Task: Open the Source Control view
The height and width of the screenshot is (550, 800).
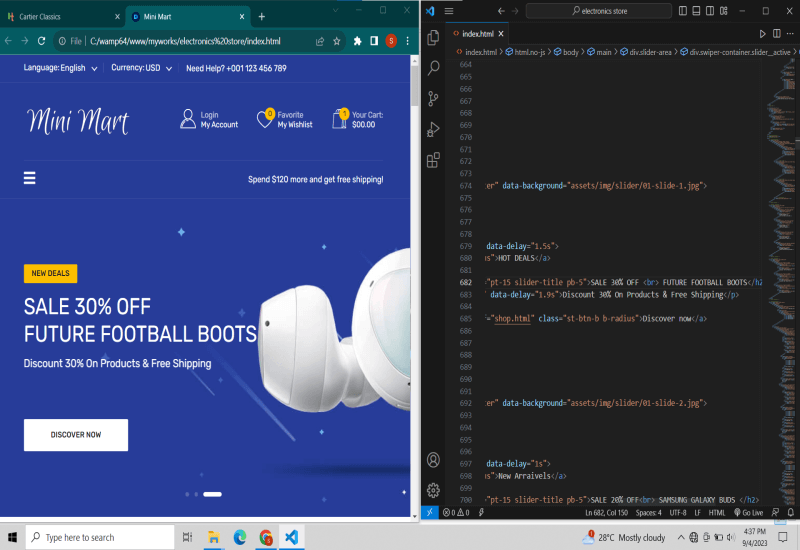Action: tap(433, 98)
